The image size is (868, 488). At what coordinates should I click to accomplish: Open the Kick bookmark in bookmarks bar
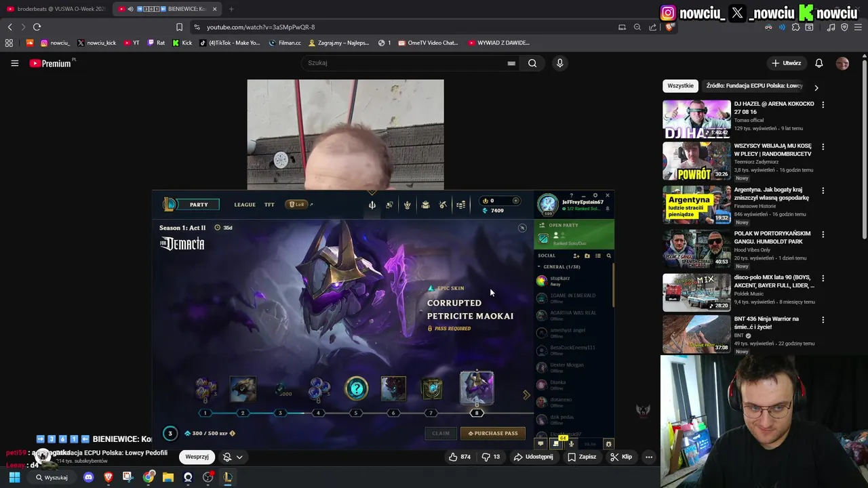click(182, 43)
